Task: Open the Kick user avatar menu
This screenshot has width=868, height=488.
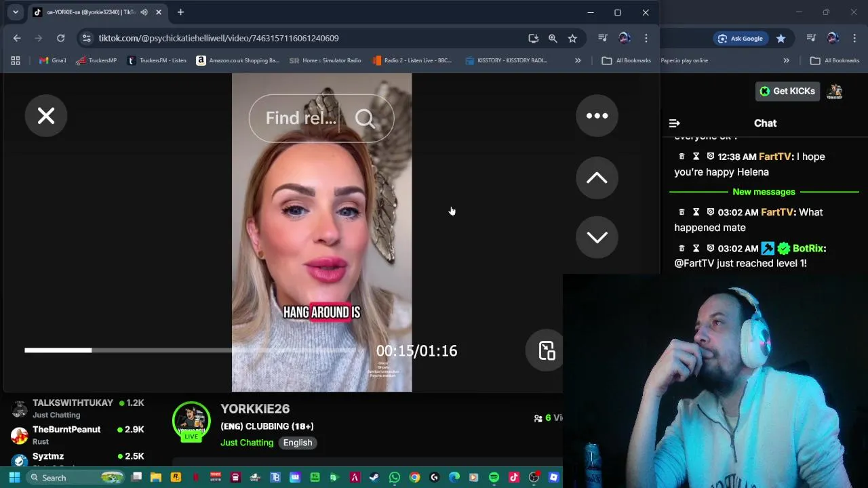Action: pyautogui.click(x=835, y=91)
